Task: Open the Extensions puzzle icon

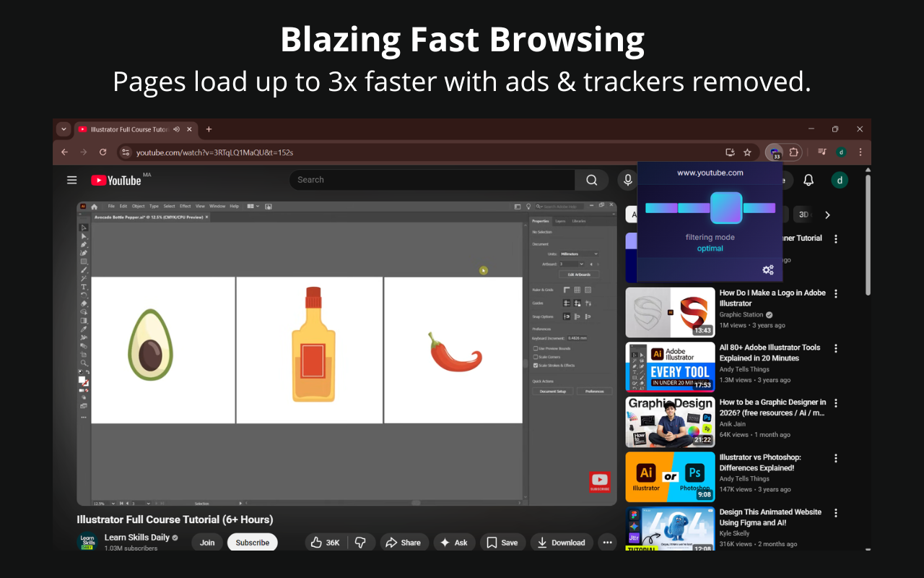Action: tap(794, 152)
